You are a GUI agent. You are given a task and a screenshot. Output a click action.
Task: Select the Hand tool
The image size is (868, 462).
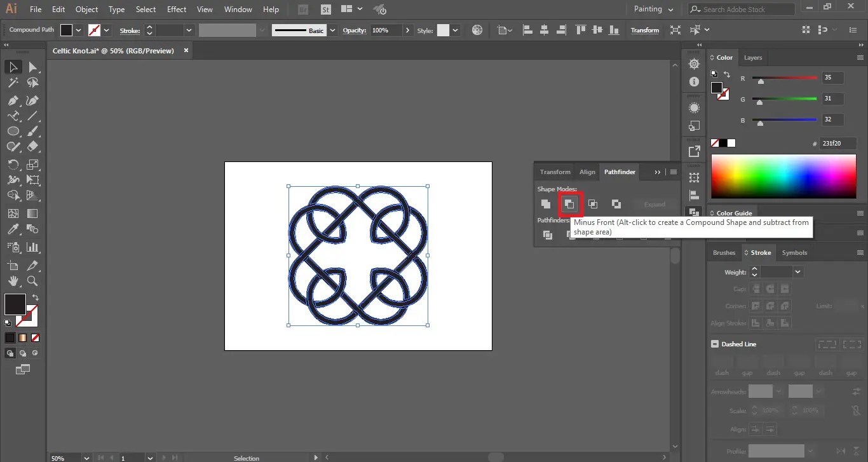click(13, 281)
